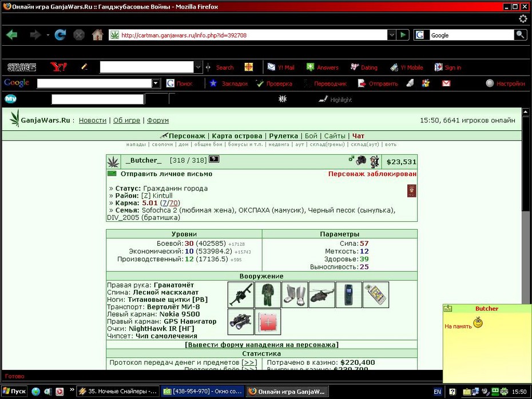Go back with the green back arrow
The image size is (532, 399).
click(x=12, y=34)
